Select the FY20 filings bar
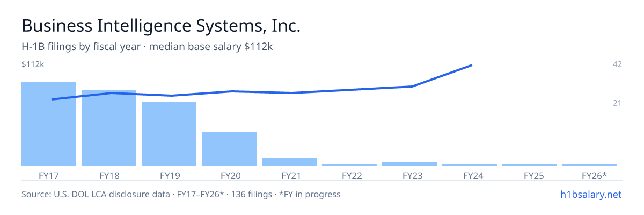 click(229, 149)
